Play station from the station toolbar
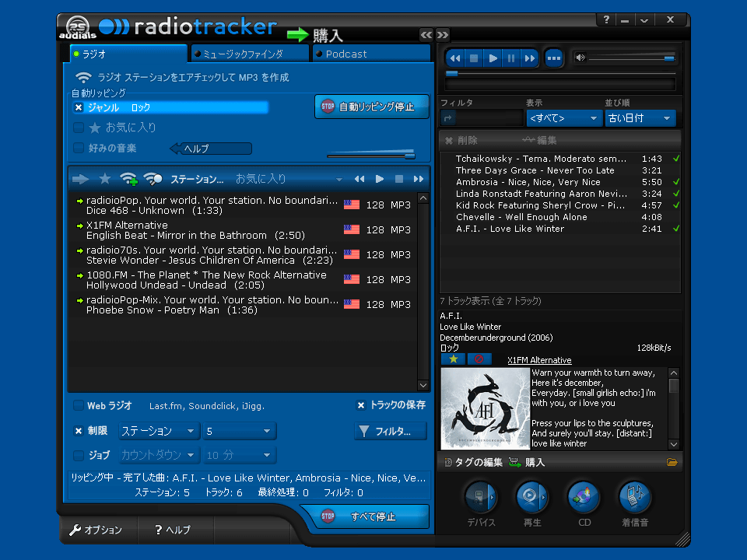Image resolution: width=747 pixels, height=560 pixels. (x=380, y=179)
